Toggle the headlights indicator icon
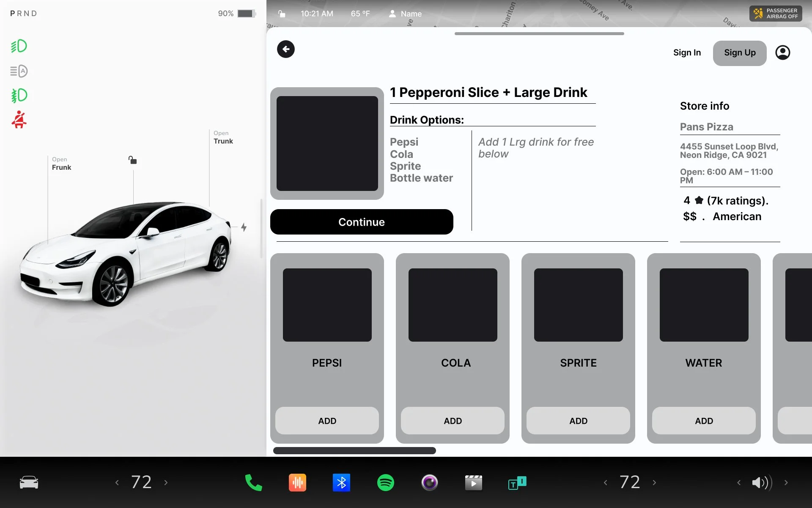Image resolution: width=812 pixels, height=508 pixels. click(x=19, y=46)
